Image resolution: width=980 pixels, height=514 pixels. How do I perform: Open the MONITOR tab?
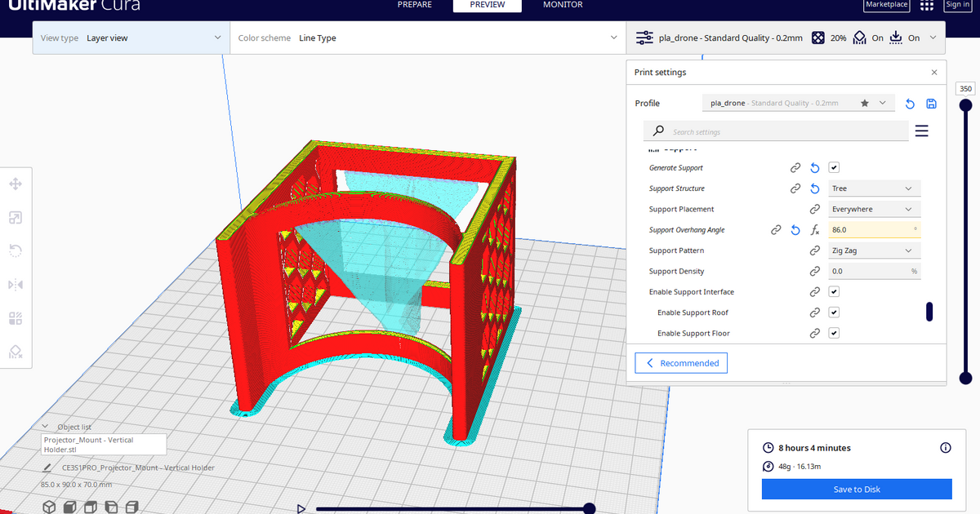562,5
